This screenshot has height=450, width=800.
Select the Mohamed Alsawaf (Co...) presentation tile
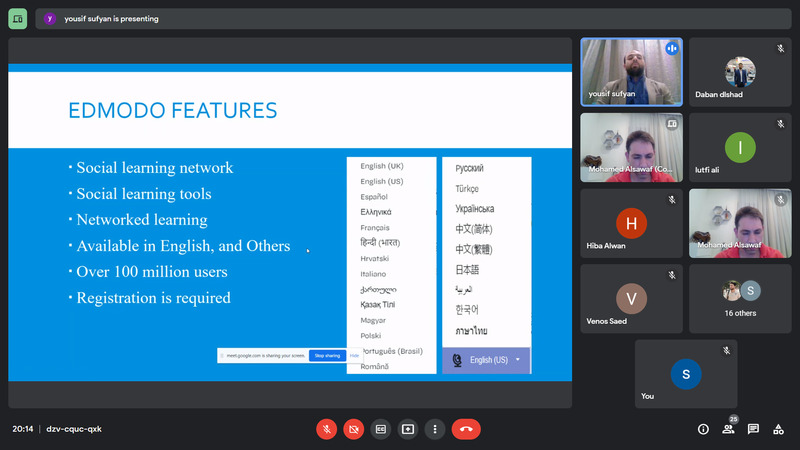[x=631, y=147]
